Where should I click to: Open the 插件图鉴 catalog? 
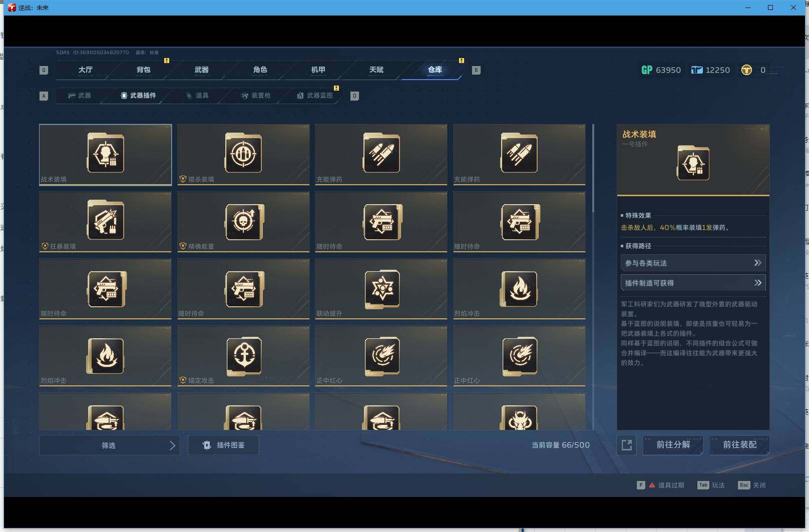pyautogui.click(x=223, y=445)
